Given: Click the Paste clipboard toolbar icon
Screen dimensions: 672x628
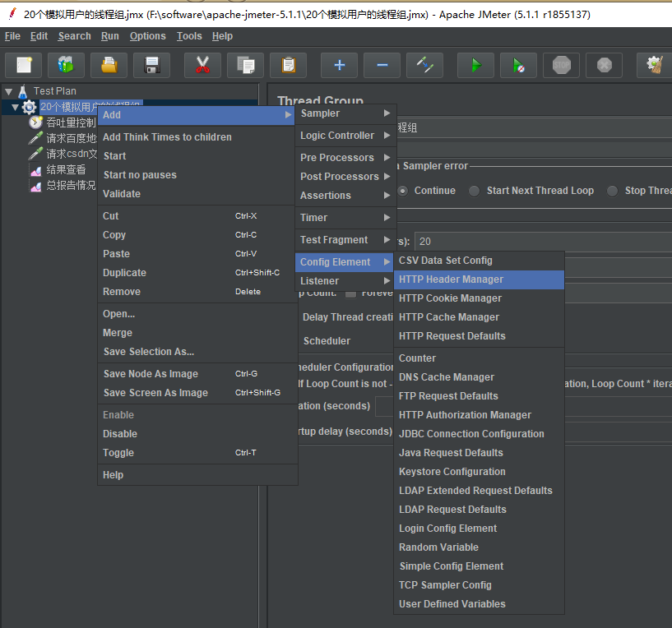Looking at the screenshot, I should 289,65.
